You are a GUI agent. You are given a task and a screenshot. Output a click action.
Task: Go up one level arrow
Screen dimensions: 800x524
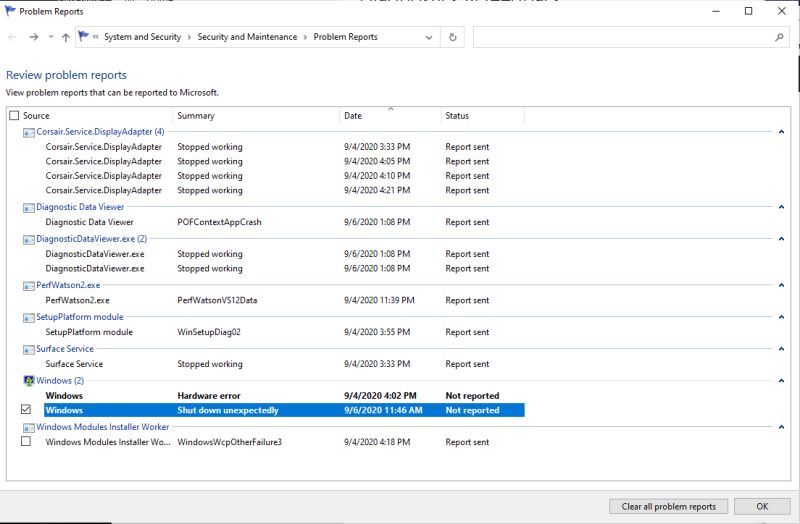click(65, 37)
